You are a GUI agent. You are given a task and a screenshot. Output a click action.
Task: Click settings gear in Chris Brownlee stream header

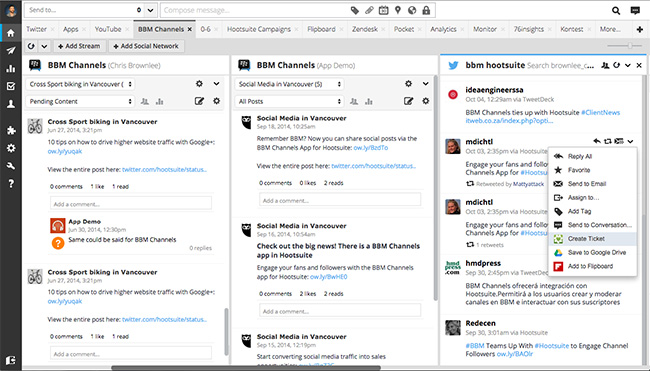coord(199,84)
